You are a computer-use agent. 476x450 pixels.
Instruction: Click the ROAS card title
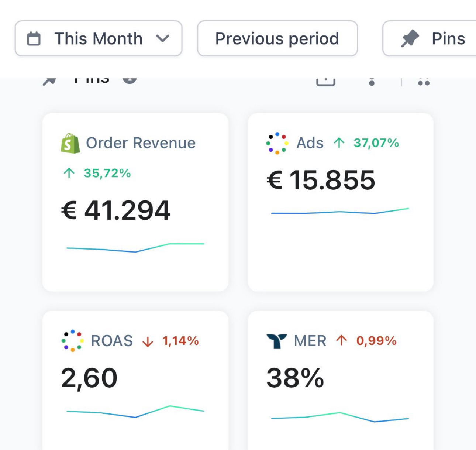pyautogui.click(x=112, y=341)
